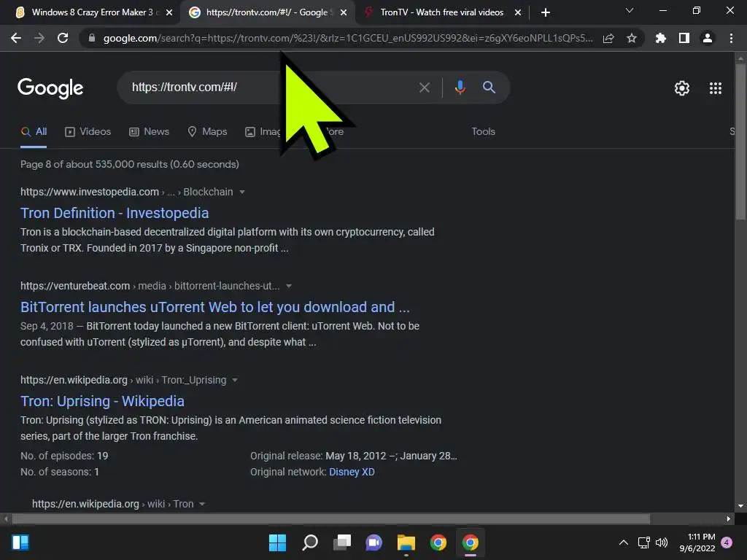Expand wiki › Tron result options arrow
747x560 pixels.
(x=202, y=505)
